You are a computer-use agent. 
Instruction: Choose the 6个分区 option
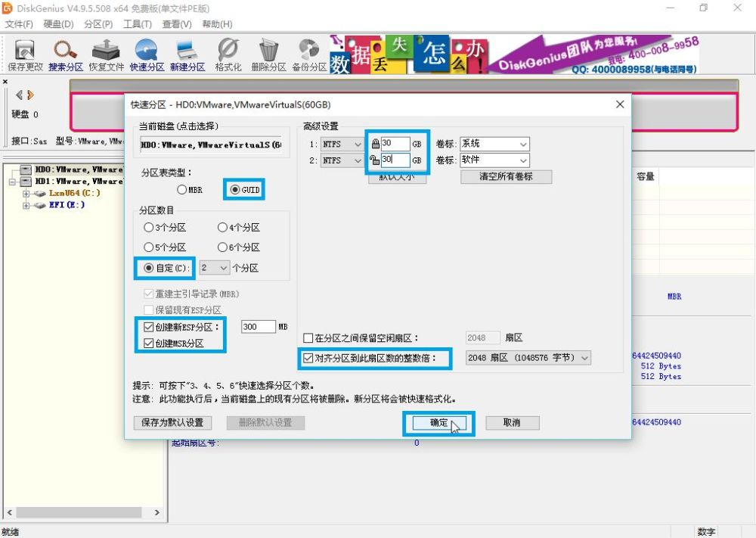click(239, 247)
